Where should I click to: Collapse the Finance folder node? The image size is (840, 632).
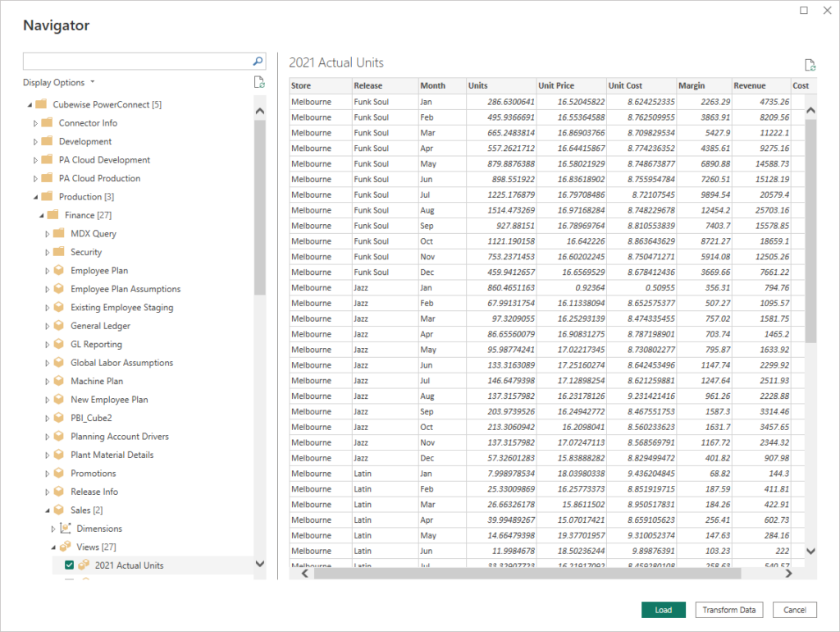(41, 215)
